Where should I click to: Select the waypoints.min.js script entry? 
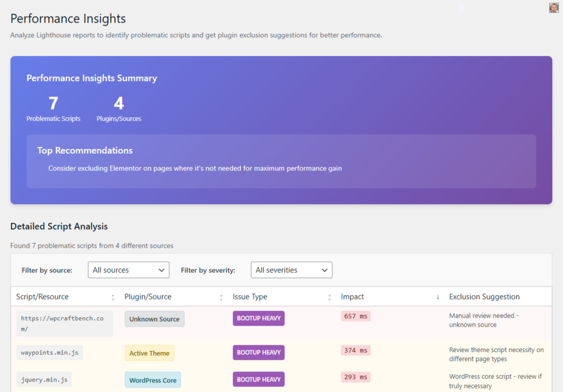[49, 353]
